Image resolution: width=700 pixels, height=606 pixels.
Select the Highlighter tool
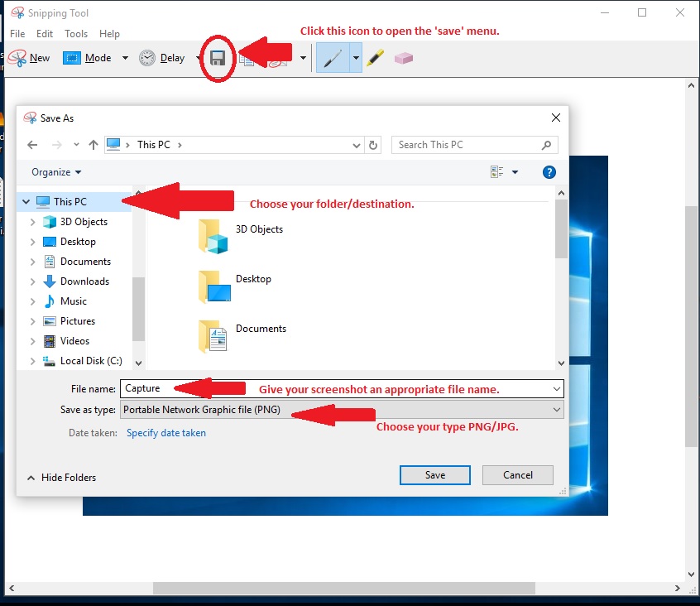tap(374, 58)
